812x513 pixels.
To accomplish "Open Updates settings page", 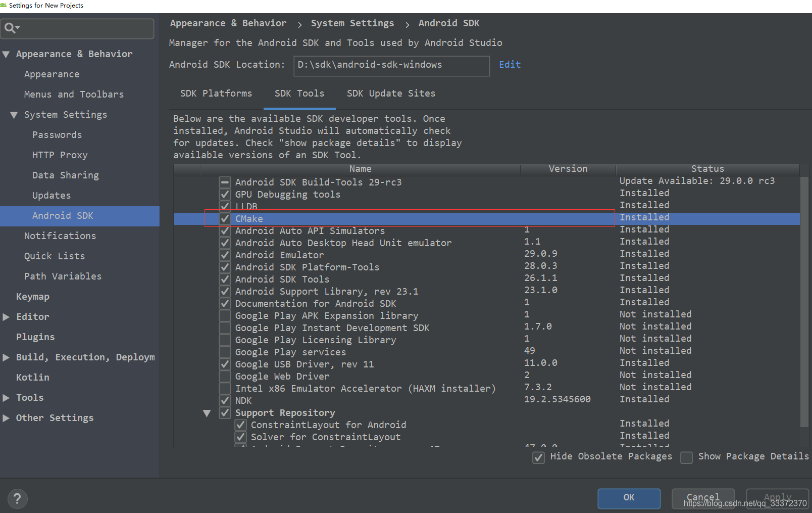I will pyautogui.click(x=52, y=196).
